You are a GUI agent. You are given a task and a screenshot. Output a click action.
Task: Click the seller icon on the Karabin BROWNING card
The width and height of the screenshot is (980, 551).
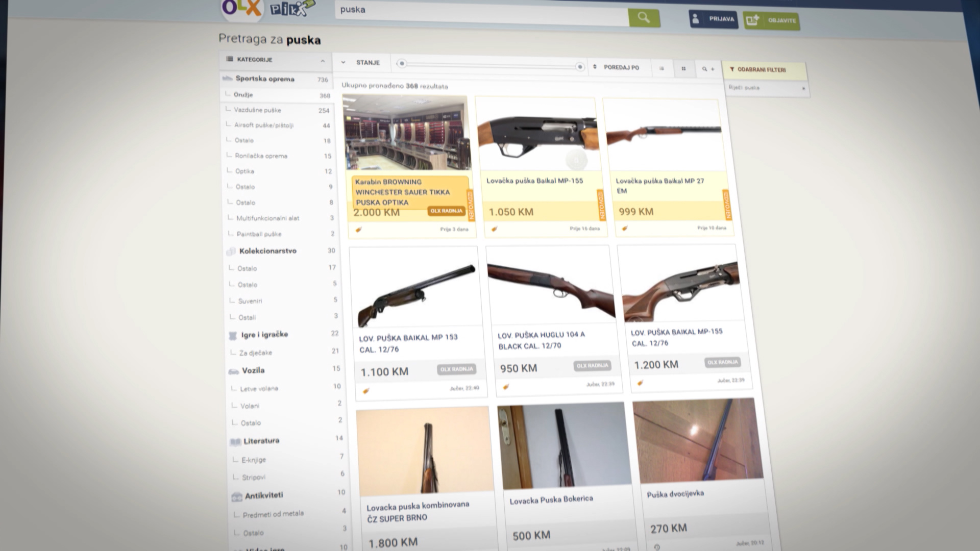coord(359,229)
